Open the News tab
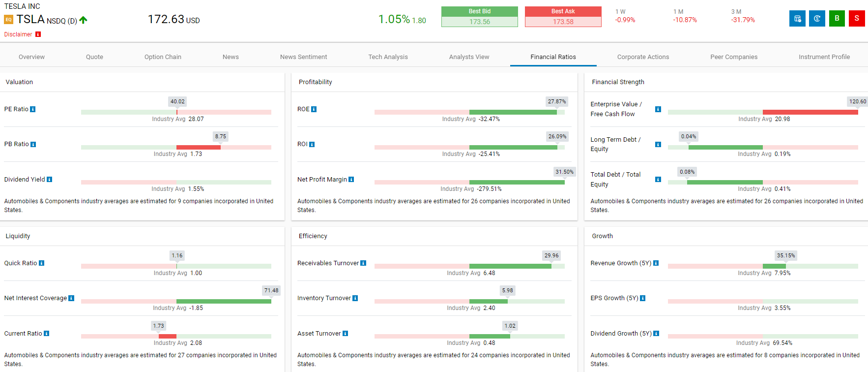This screenshot has width=868, height=372. point(231,57)
